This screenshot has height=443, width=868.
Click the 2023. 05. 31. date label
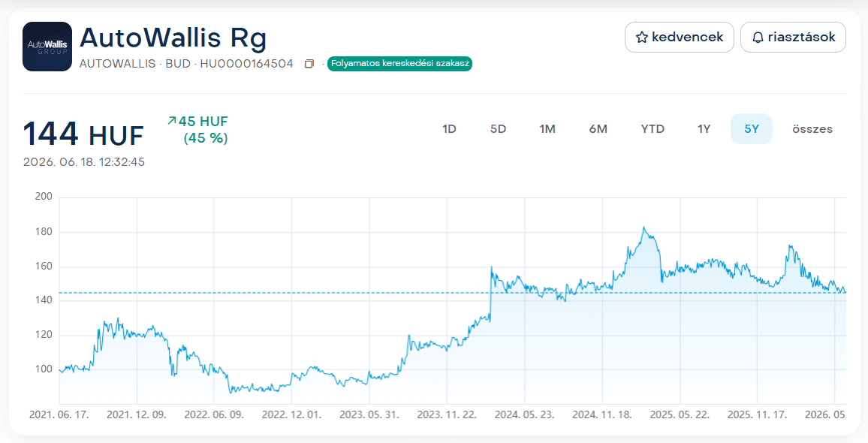369,414
